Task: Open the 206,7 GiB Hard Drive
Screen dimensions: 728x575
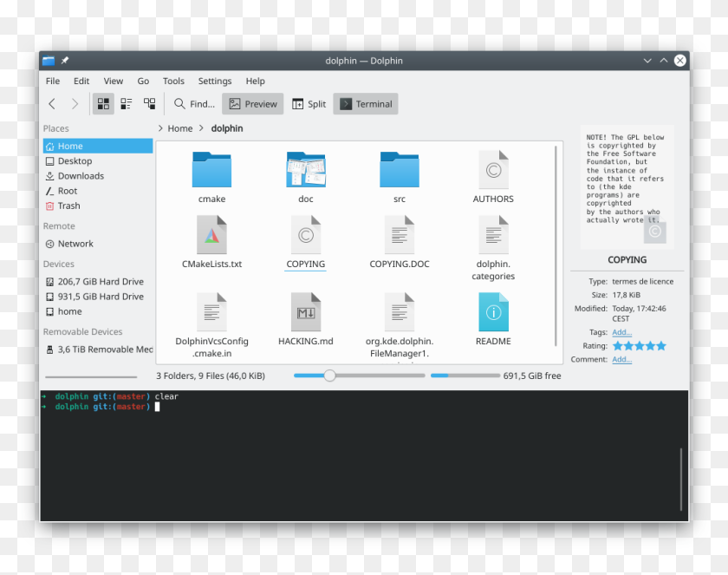Action: coord(98,282)
